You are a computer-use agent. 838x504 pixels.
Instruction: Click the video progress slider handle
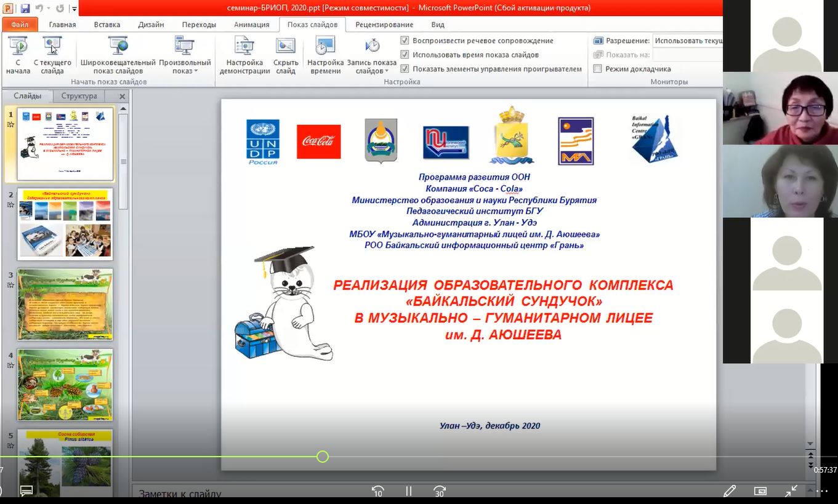pyautogui.click(x=323, y=457)
